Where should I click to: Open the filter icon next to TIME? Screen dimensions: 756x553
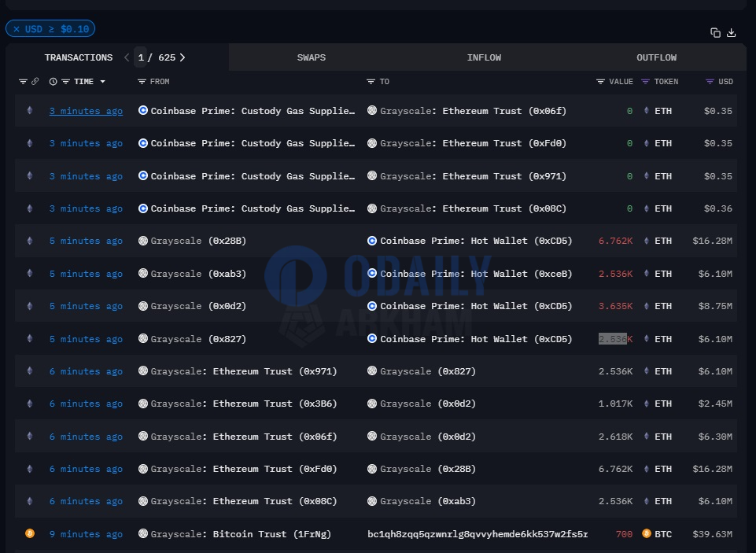pos(65,82)
